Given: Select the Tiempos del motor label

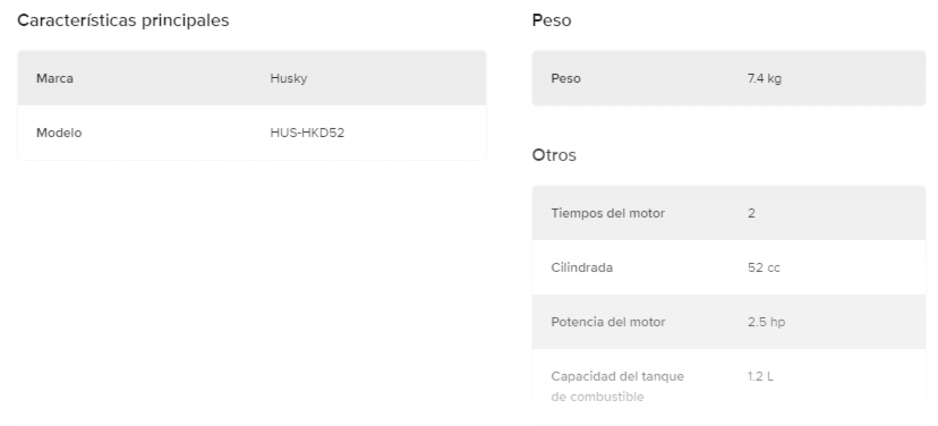Looking at the screenshot, I should click(x=608, y=213).
